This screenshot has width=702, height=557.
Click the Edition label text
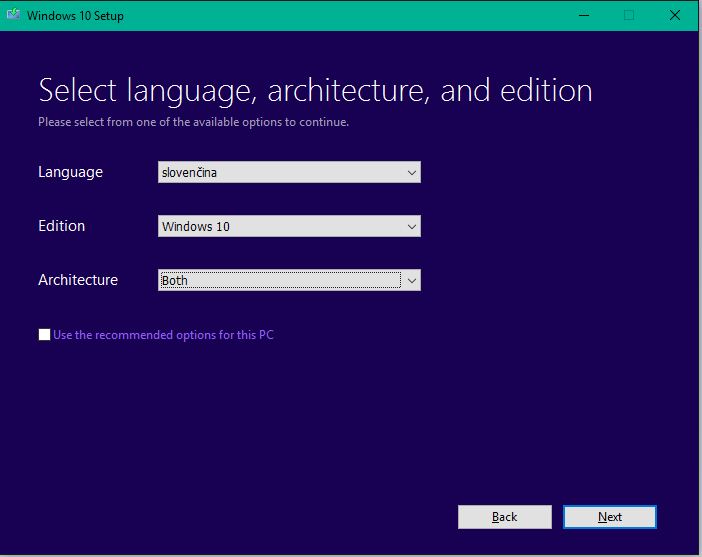tap(61, 226)
